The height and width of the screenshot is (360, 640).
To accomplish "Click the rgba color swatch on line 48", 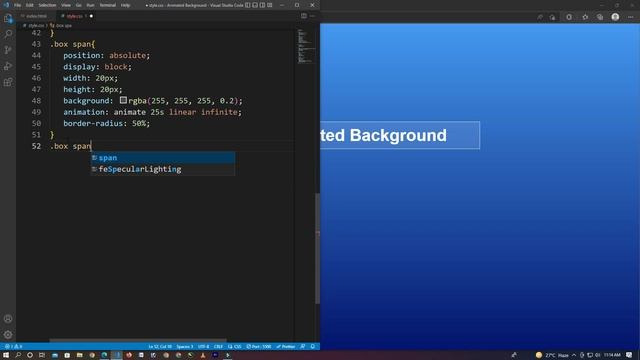I will pos(123,100).
